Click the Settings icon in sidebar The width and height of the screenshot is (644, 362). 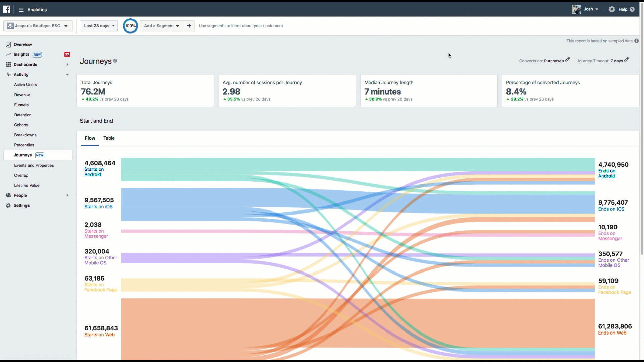point(8,205)
